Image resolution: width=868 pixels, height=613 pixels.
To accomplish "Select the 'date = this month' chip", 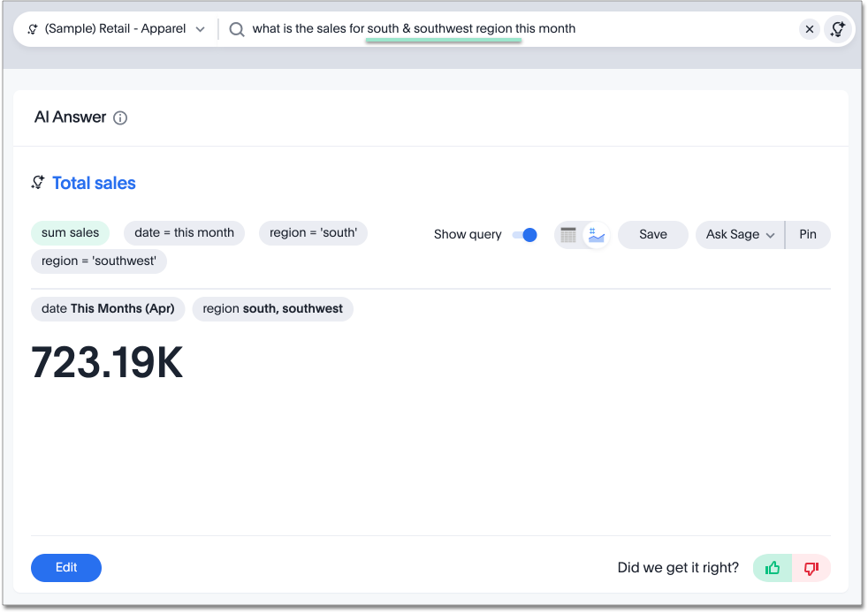I will click(184, 233).
